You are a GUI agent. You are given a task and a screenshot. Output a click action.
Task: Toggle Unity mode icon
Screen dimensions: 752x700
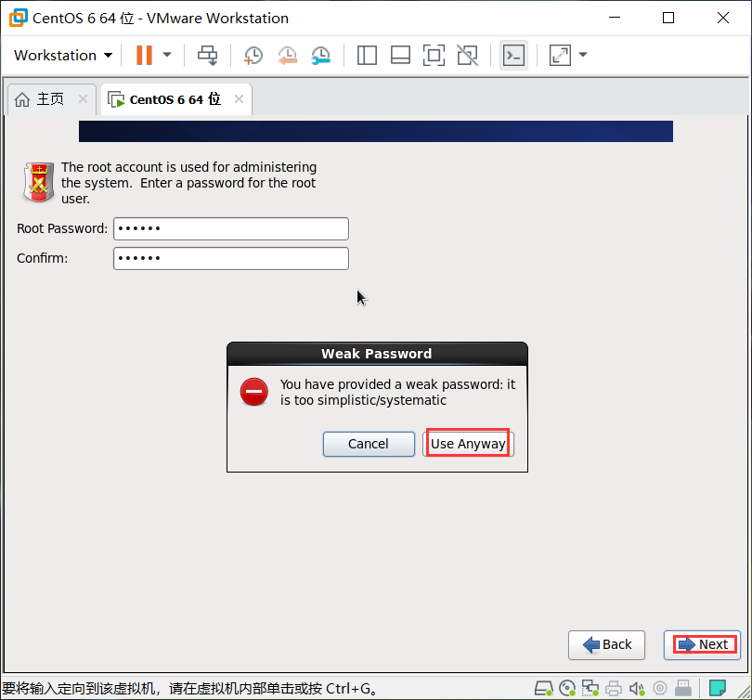(x=467, y=55)
